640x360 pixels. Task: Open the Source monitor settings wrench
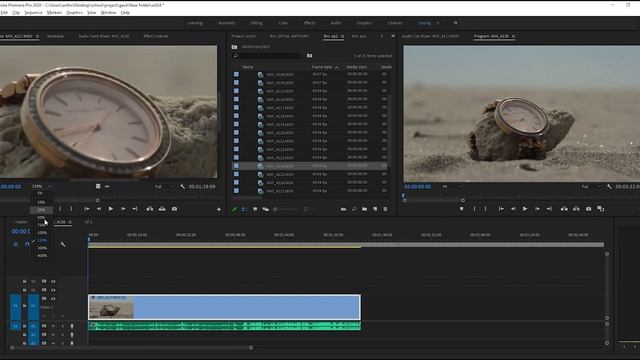click(182, 187)
